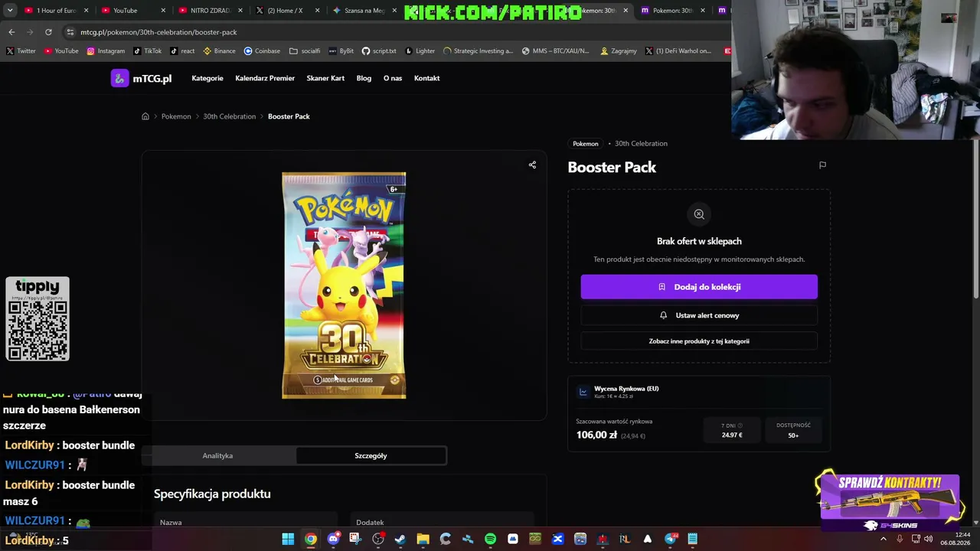The height and width of the screenshot is (551, 980).
Task: Report product with the flag icon
Action: point(822,165)
